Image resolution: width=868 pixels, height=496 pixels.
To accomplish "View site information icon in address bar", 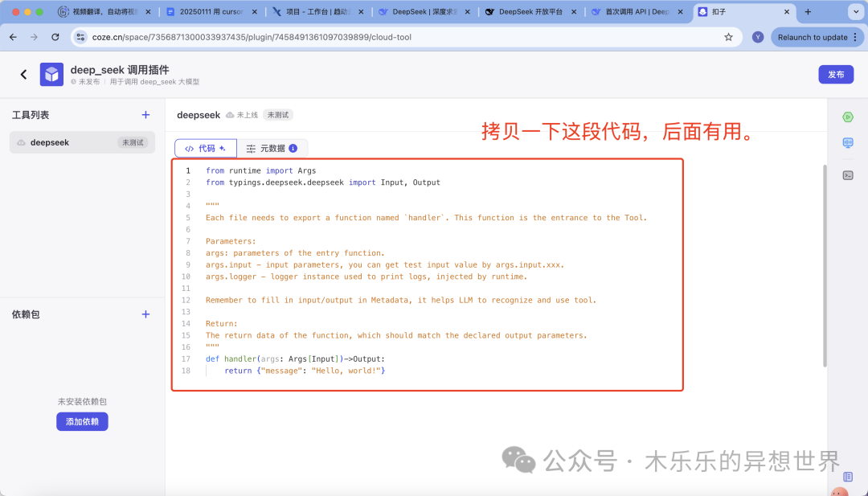I will pyautogui.click(x=81, y=37).
